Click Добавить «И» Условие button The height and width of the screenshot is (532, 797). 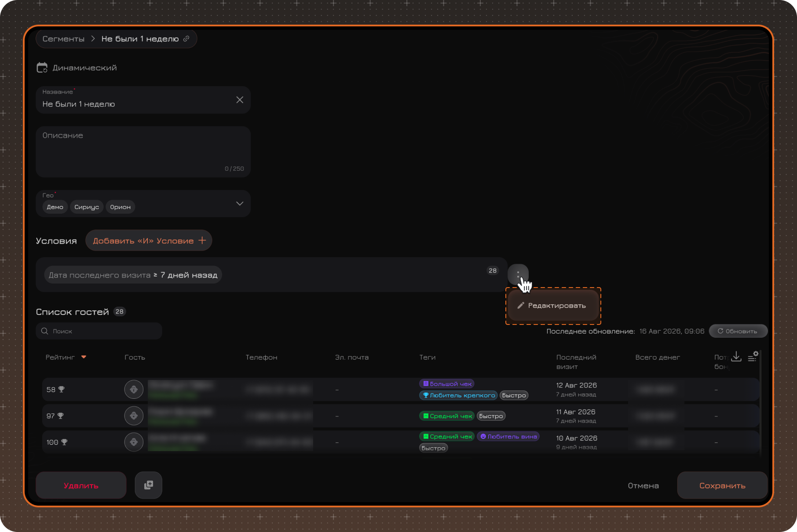click(x=149, y=240)
